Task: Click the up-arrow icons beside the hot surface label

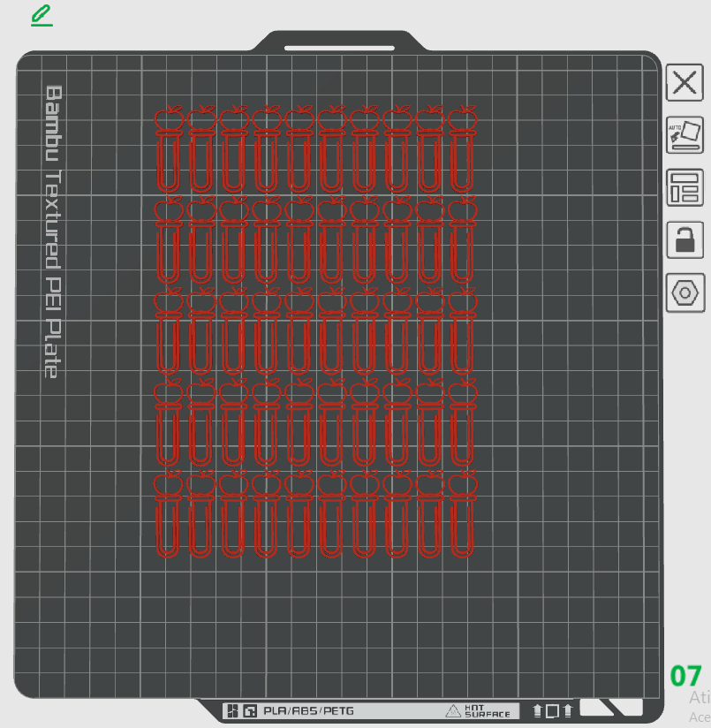Action: [x=552, y=711]
